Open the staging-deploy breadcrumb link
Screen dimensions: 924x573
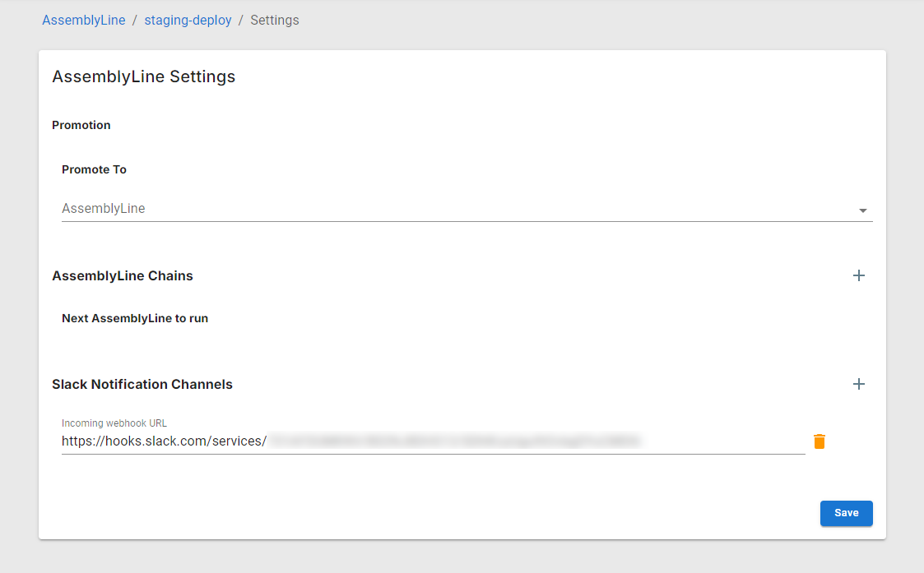point(188,20)
